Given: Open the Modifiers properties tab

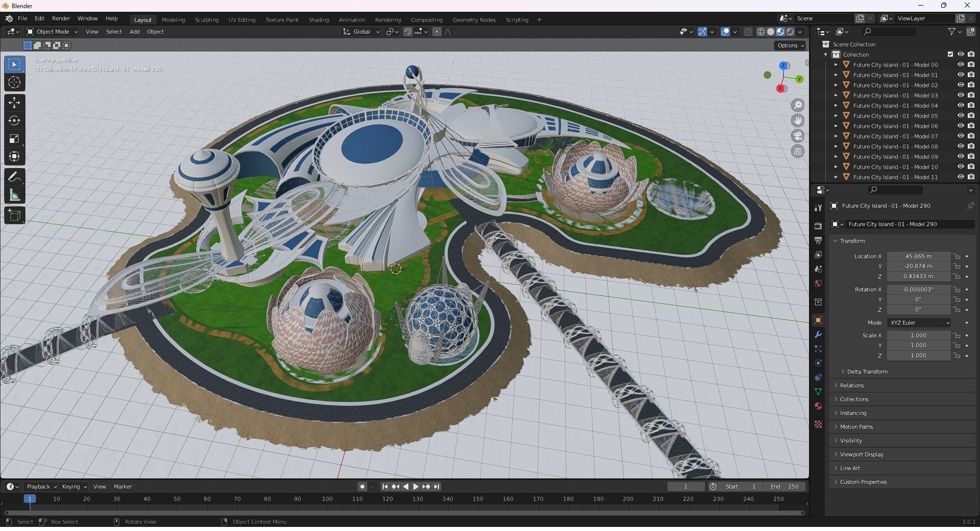Looking at the screenshot, I should click(x=818, y=334).
